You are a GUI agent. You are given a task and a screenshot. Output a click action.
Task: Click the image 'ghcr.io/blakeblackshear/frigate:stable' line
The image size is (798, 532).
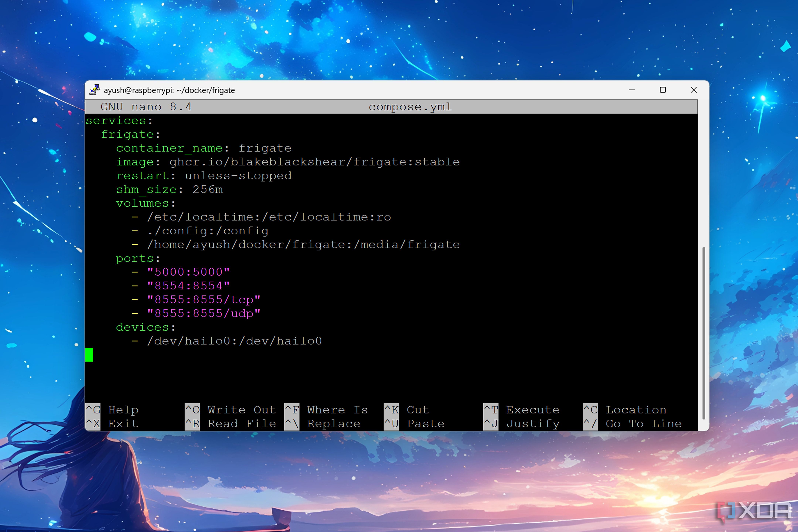click(x=288, y=162)
